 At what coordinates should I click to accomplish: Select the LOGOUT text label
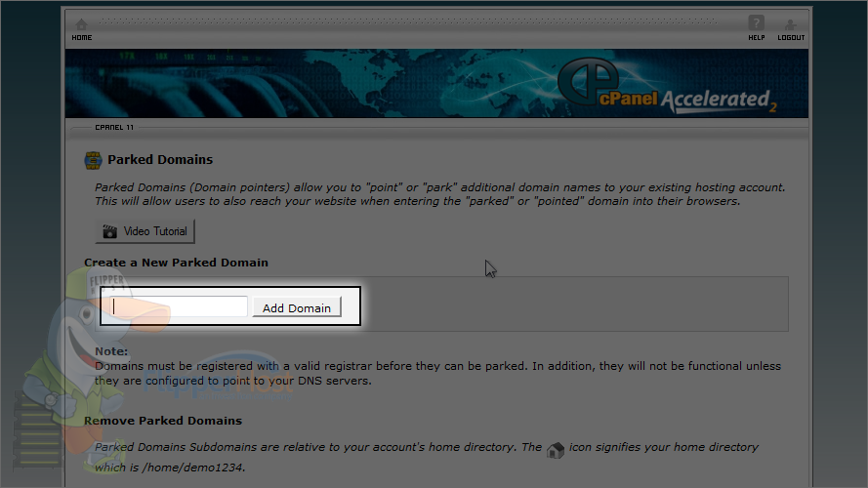point(791,38)
